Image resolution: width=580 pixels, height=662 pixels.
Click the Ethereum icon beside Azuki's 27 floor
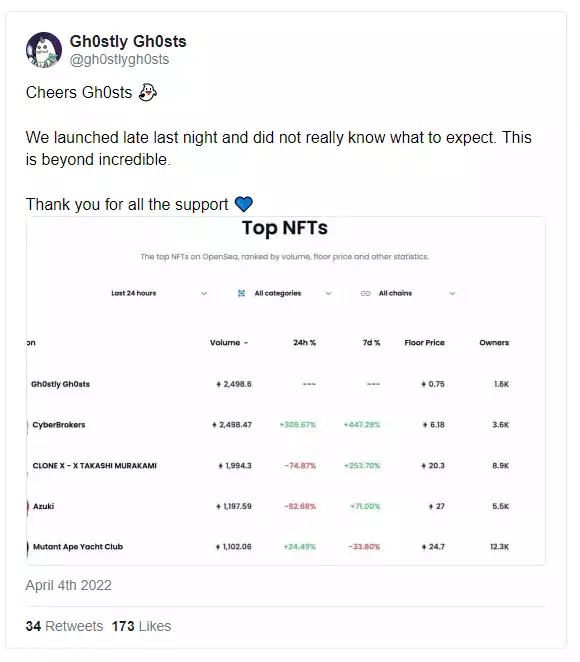point(431,506)
